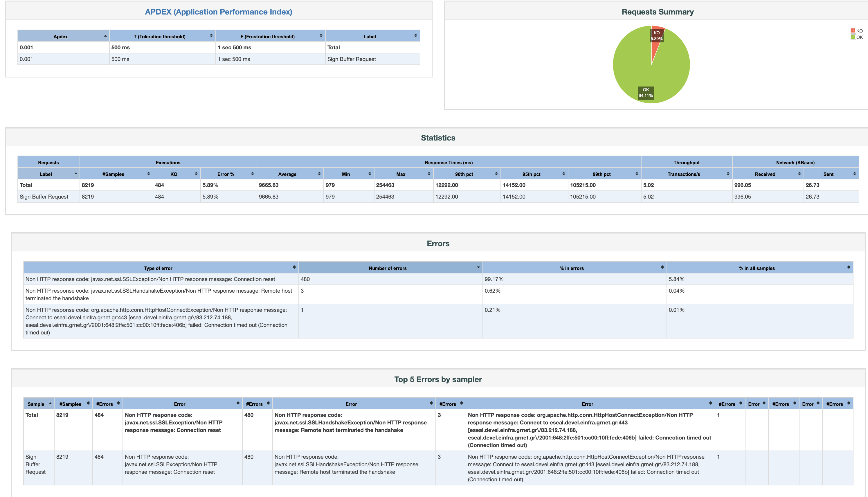Image resolution: width=868 pixels, height=497 pixels.
Task: Click the Requests group header in Statistics
Action: tap(48, 163)
